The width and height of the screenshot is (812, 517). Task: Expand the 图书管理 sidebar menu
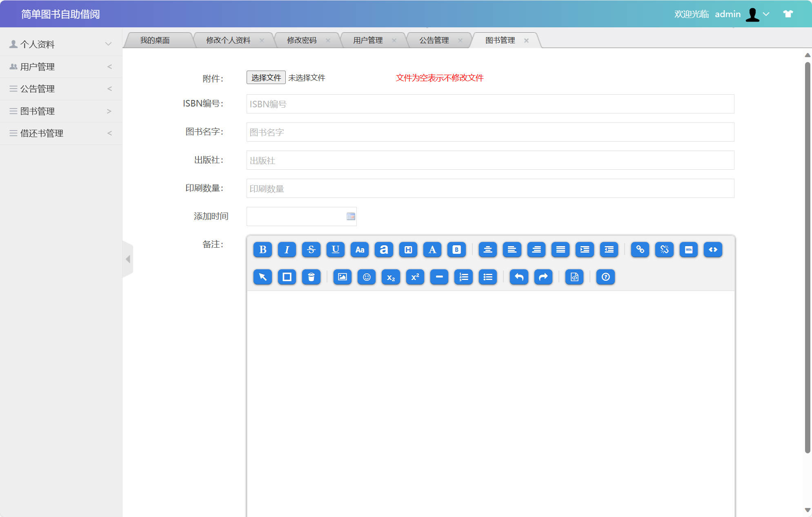[x=61, y=111]
